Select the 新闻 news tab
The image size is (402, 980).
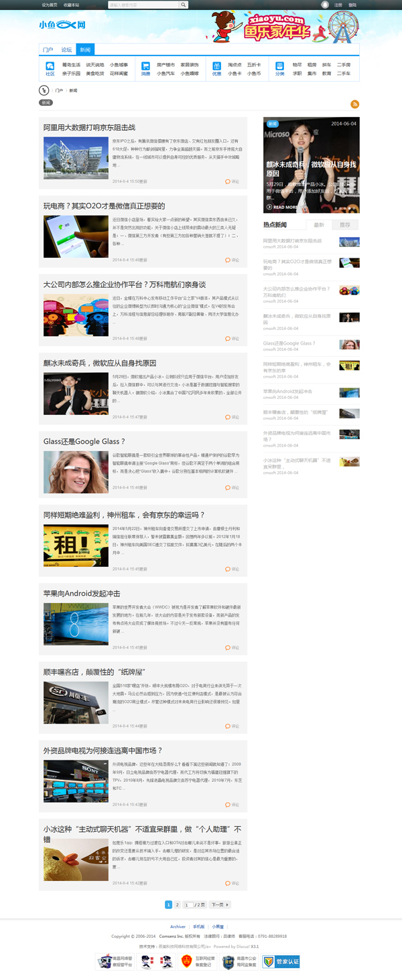tap(85, 50)
